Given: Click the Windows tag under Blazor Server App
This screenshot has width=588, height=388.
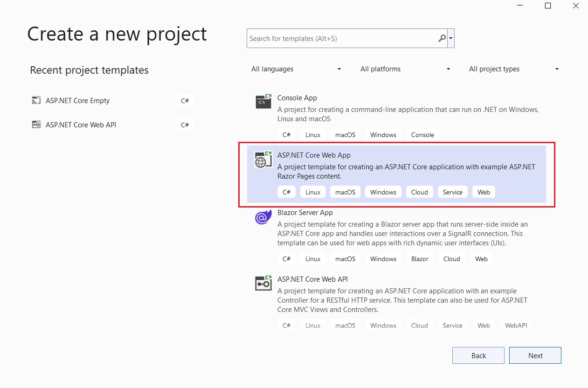Looking at the screenshot, I should tap(383, 259).
